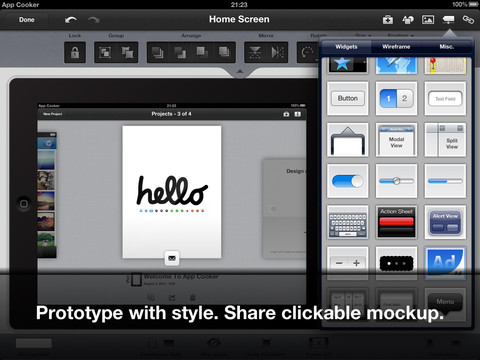The height and width of the screenshot is (360, 480).
Task: Click the third Arrange order icon
Action: click(202, 52)
